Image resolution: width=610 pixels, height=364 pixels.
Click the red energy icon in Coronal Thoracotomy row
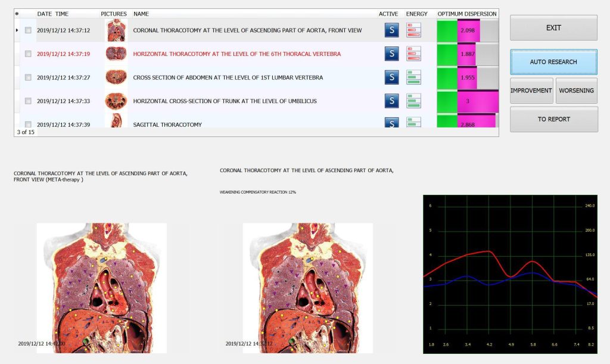point(413,30)
